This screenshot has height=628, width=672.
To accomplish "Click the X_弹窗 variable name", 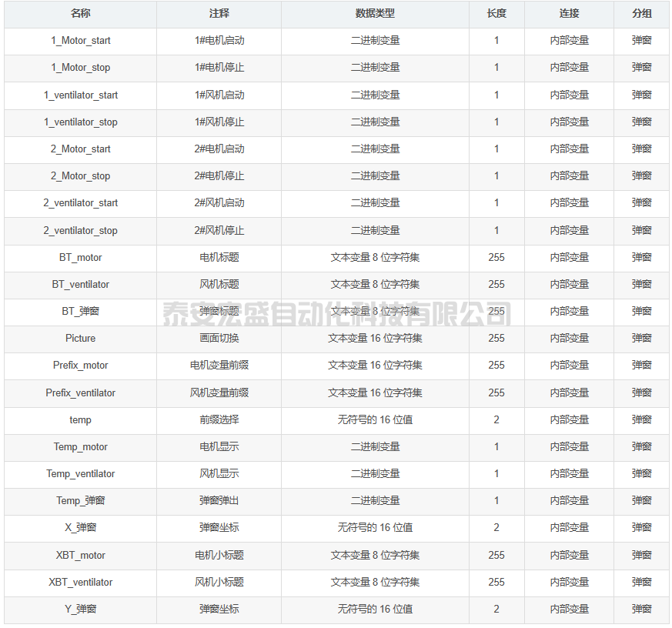I will (80, 528).
